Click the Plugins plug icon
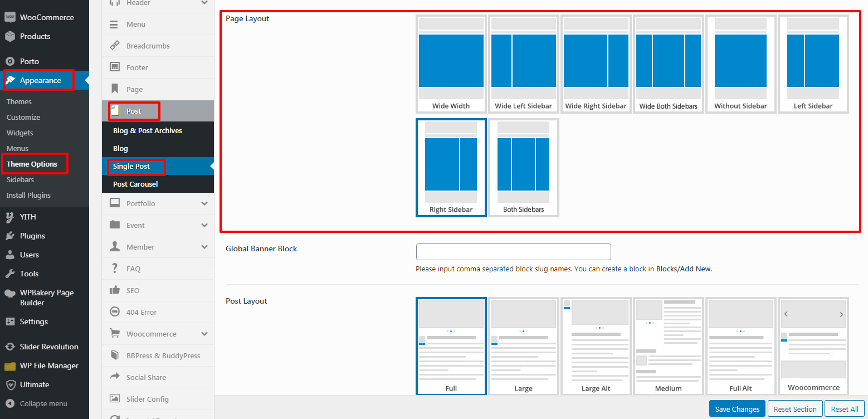Viewport: 868px width, 419px height. (x=10, y=236)
